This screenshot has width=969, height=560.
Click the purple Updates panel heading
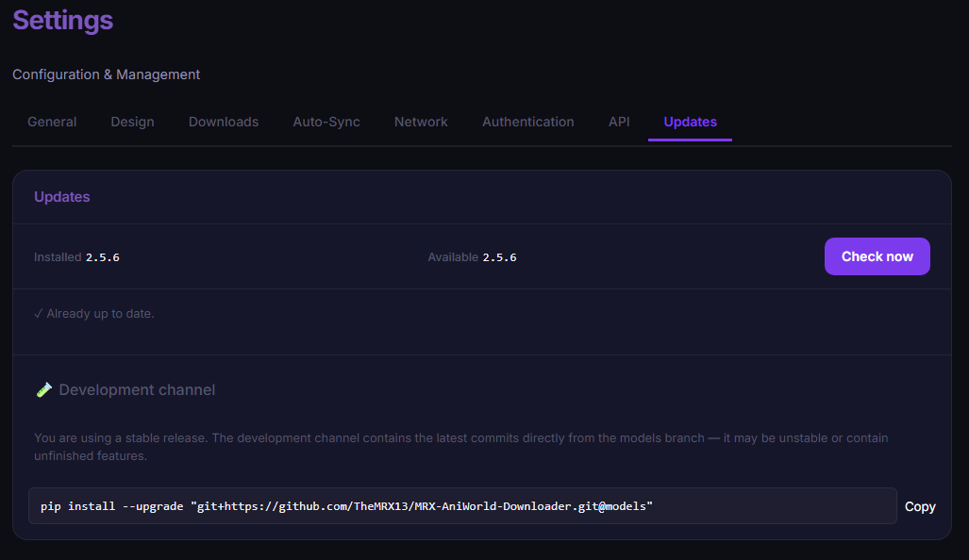pos(61,196)
